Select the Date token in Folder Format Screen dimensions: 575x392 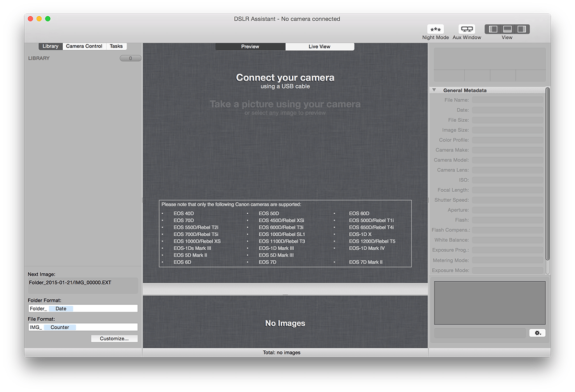61,309
